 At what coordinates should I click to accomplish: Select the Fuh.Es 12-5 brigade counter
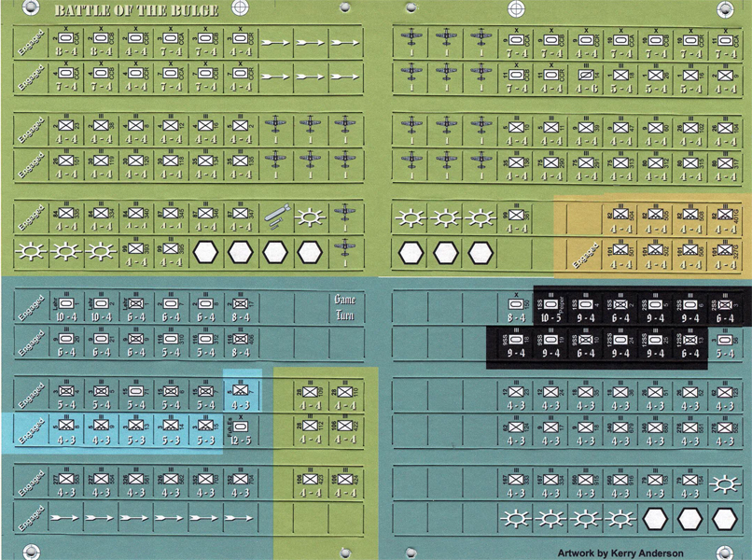click(241, 430)
